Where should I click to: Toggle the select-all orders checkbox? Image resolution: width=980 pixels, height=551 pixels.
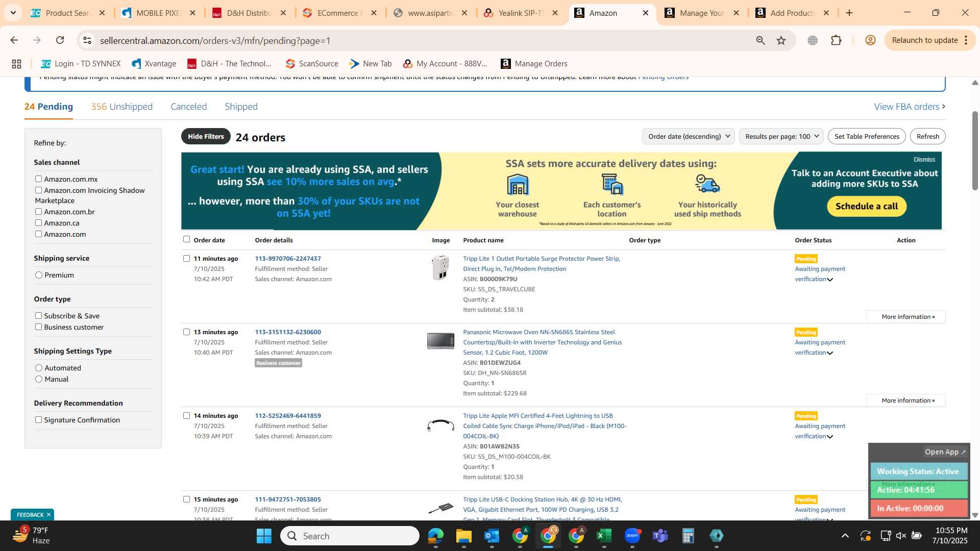(x=186, y=239)
